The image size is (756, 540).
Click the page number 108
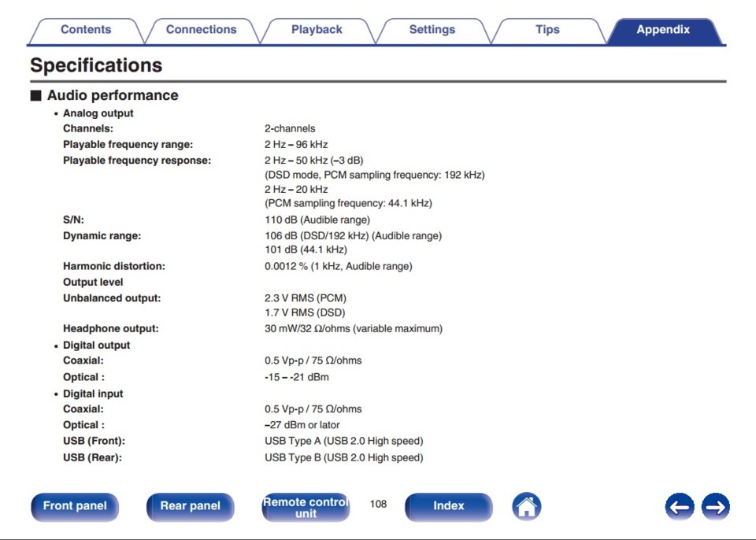click(x=378, y=505)
